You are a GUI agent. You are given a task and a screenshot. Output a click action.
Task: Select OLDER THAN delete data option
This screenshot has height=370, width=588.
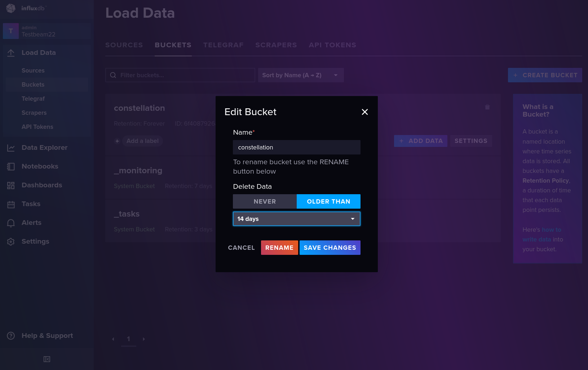point(328,201)
